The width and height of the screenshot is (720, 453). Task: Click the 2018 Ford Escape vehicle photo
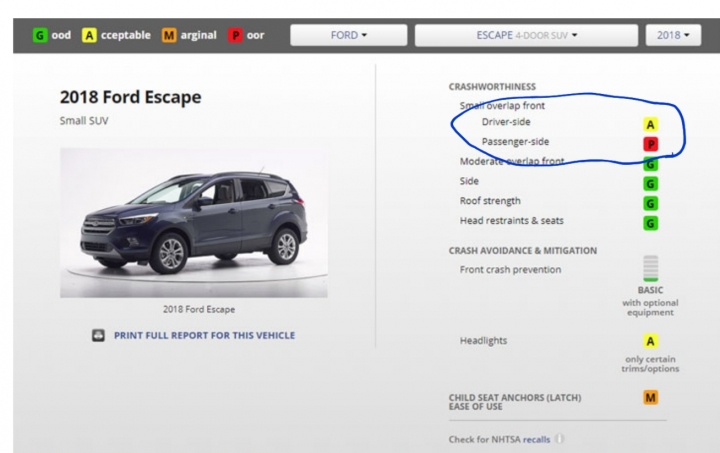click(x=194, y=223)
